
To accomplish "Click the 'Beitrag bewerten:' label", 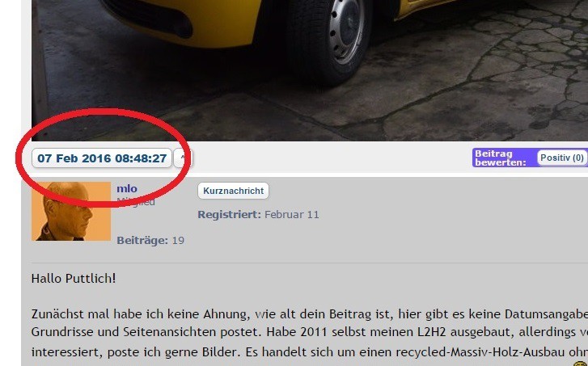I will pyautogui.click(x=501, y=158).
